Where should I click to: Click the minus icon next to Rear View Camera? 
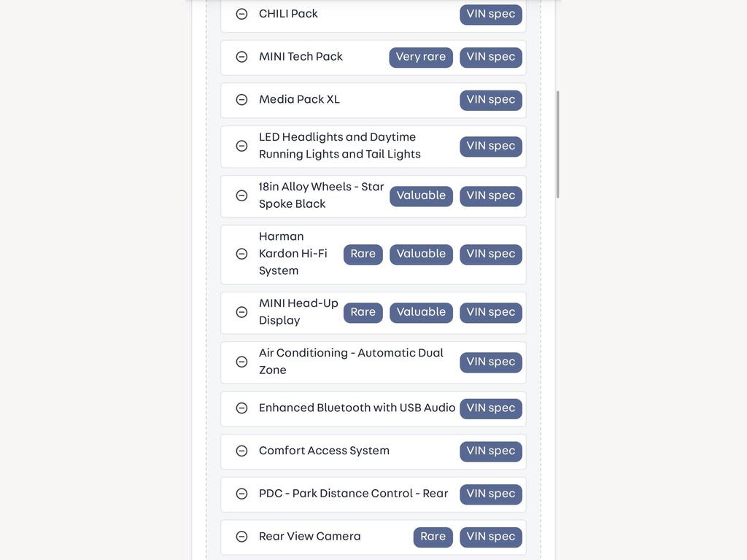[241, 537]
